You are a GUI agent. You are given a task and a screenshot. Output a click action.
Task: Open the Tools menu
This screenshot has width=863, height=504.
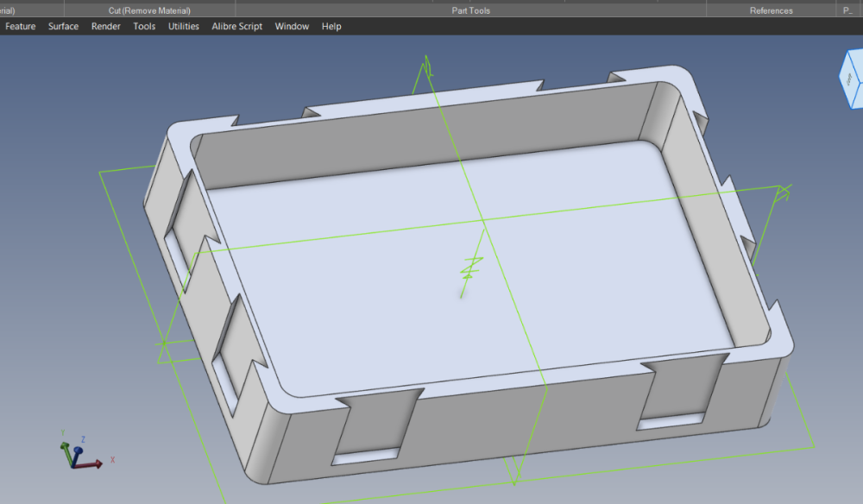(144, 27)
